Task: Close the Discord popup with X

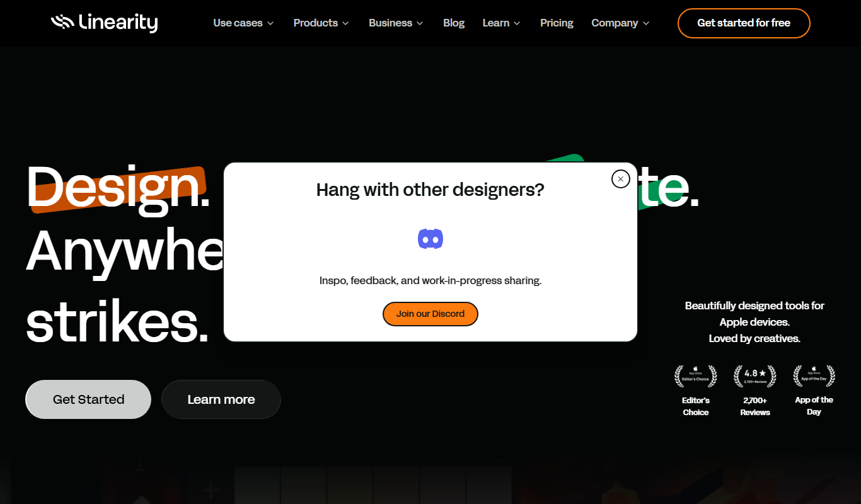Action: click(x=621, y=179)
